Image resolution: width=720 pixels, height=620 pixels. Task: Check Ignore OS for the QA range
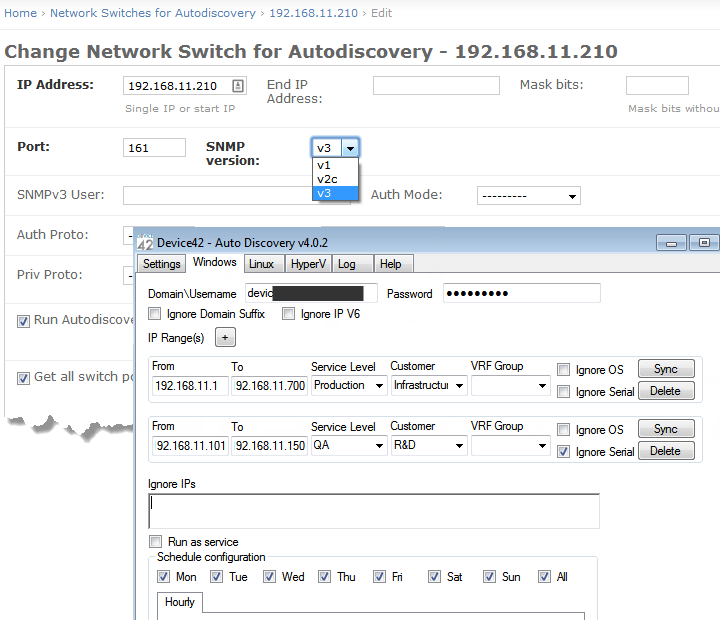563,430
